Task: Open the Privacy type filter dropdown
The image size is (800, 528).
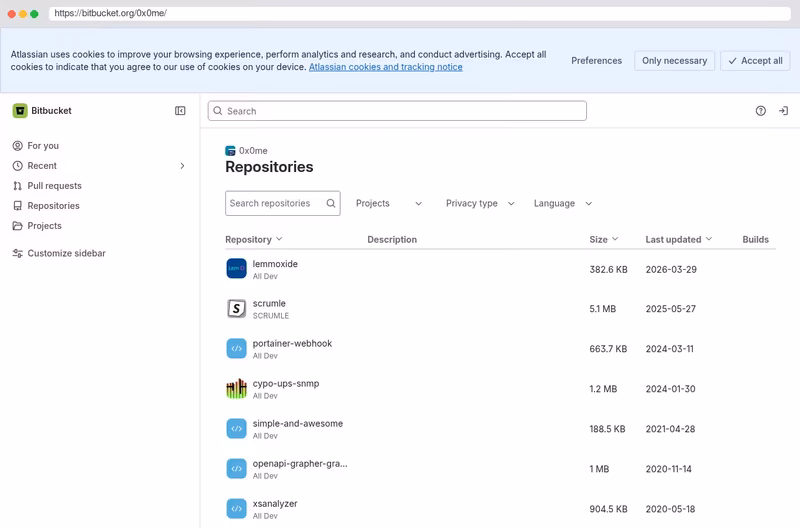Action: [480, 203]
